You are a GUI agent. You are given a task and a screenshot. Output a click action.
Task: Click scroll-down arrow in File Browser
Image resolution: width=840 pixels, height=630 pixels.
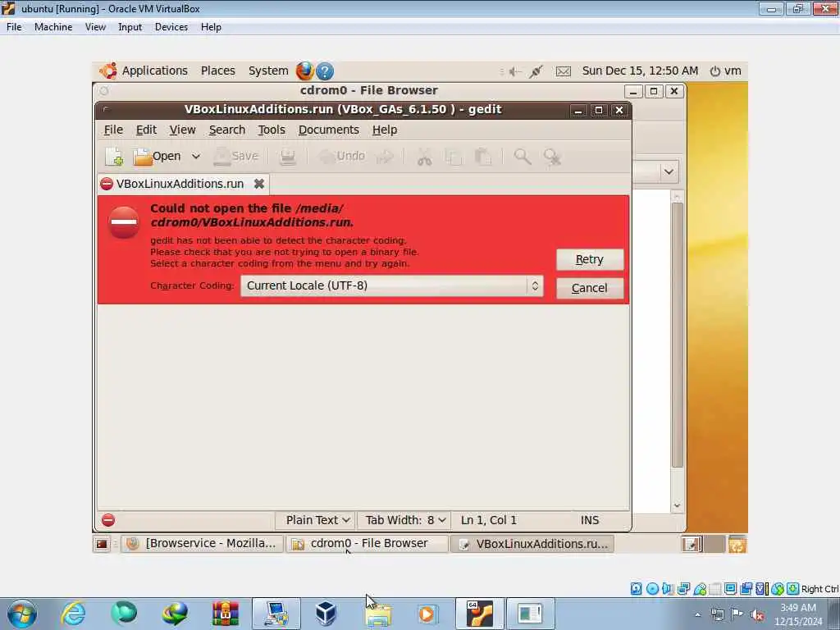click(677, 505)
